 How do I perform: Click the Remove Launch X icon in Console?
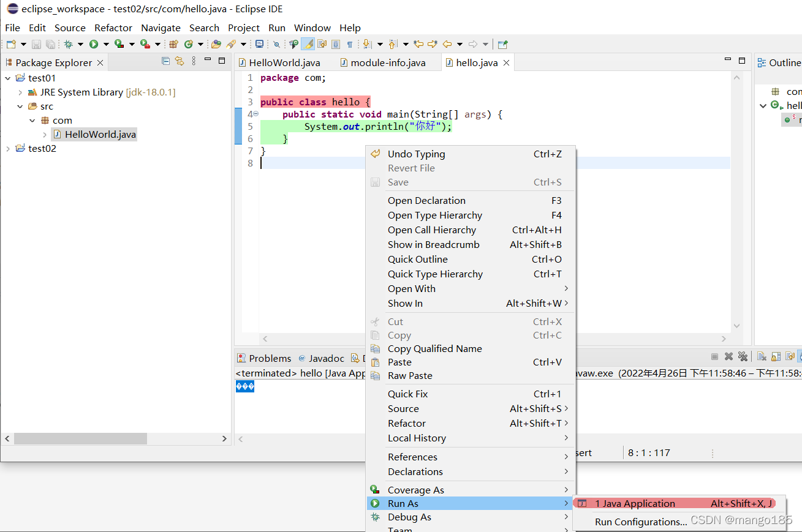pos(728,356)
